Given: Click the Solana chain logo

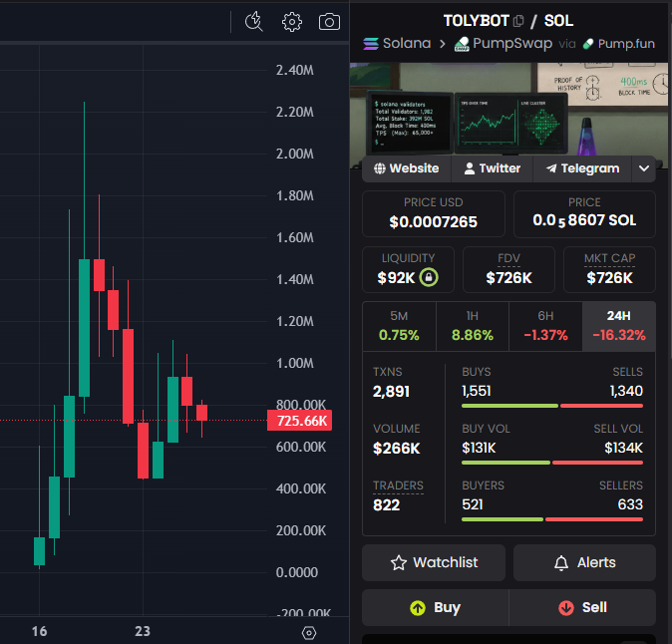Looking at the screenshot, I should (x=371, y=44).
